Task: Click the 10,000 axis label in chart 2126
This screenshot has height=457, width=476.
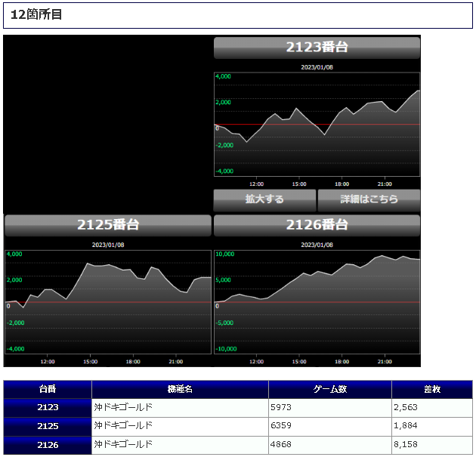Action: 224,254
